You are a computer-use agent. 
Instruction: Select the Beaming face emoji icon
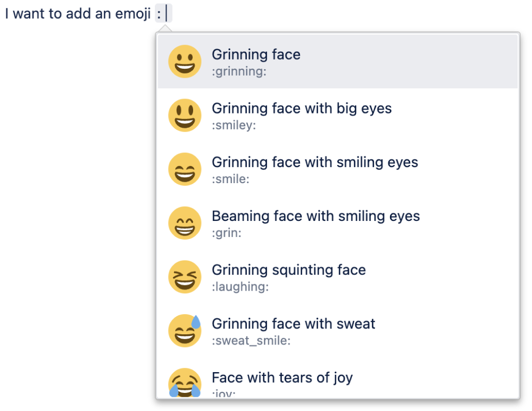[185, 223]
